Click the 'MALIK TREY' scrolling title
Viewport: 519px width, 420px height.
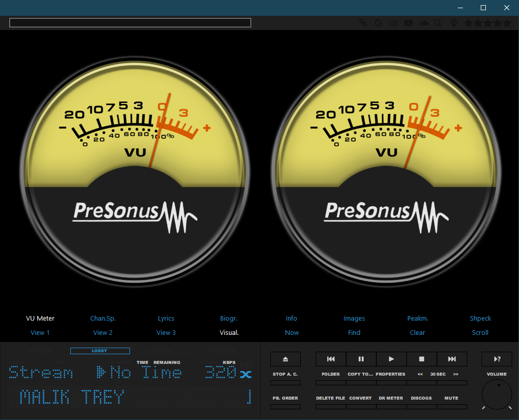pyautogui.click(x=72, y=397)
